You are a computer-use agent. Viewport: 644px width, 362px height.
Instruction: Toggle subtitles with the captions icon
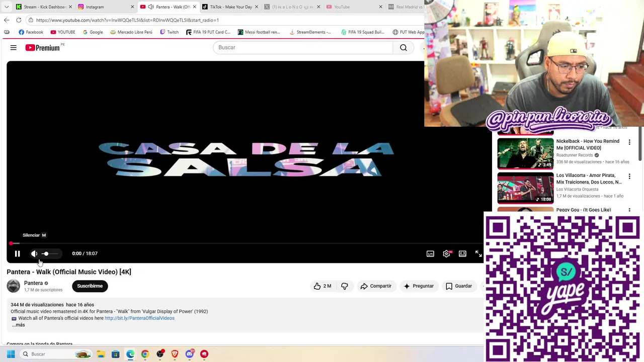pyautogui.click(x=430, y=254)
